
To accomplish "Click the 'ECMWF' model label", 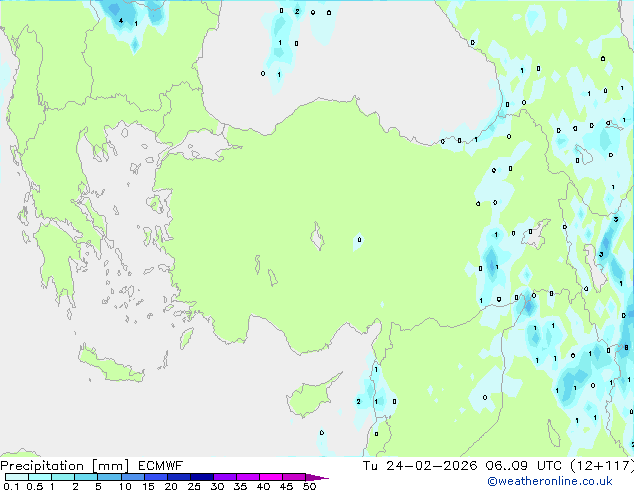I will [x=161, y=466].
